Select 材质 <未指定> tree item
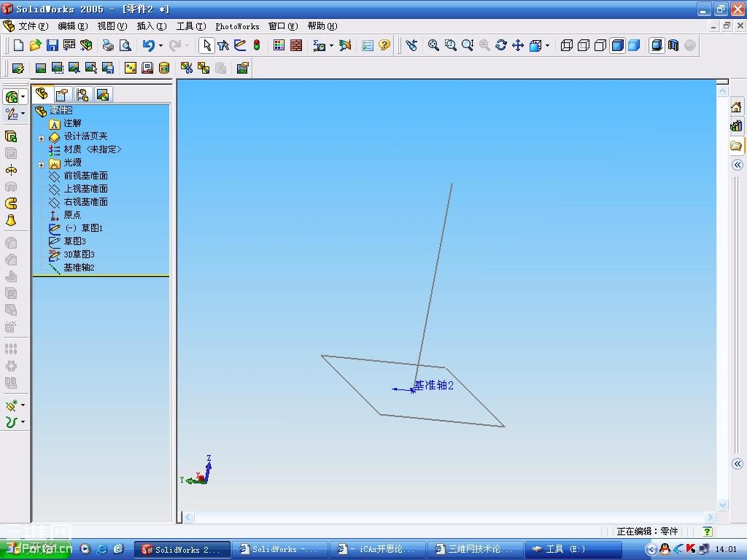 (93, 149)
